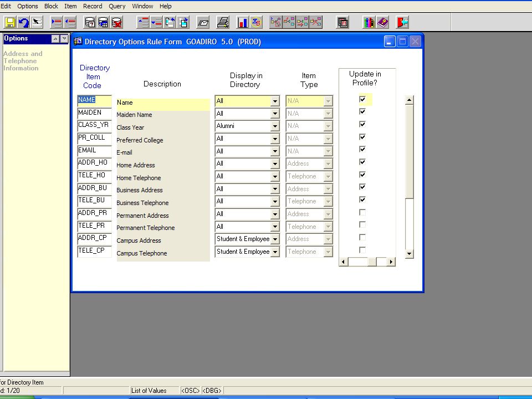This screenshot has width=532, height=399.
Task: Uncheck Update in Profile for Business Telephone
Action: pyautogui.click(x=362, y=199)
